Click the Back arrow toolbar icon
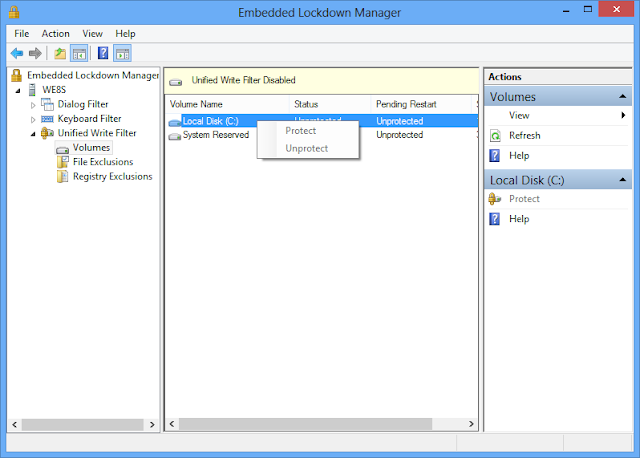 17,53
